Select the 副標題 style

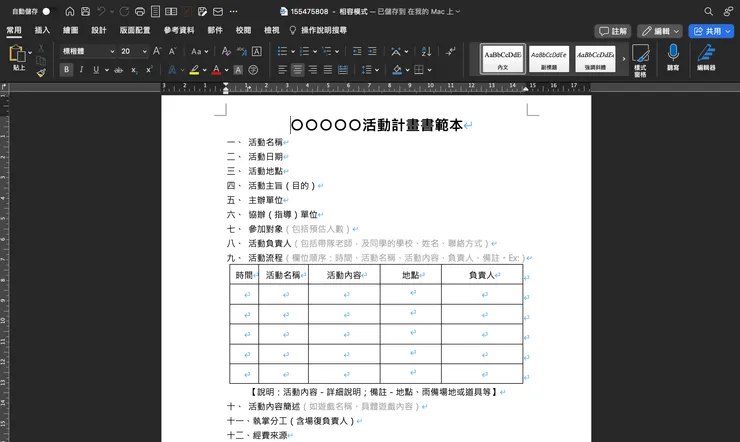tap(549, 59)
